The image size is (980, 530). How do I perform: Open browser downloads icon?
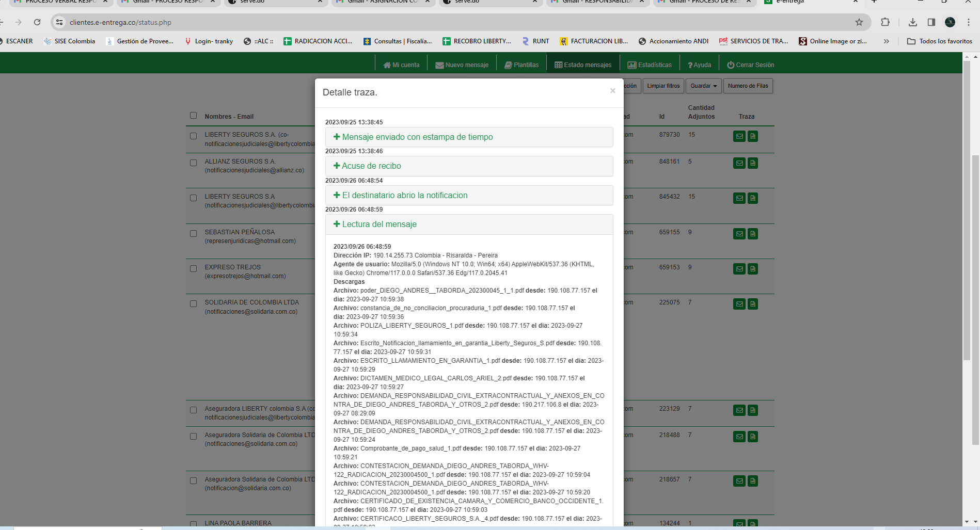pyautogui.click(x=913, y=22)
